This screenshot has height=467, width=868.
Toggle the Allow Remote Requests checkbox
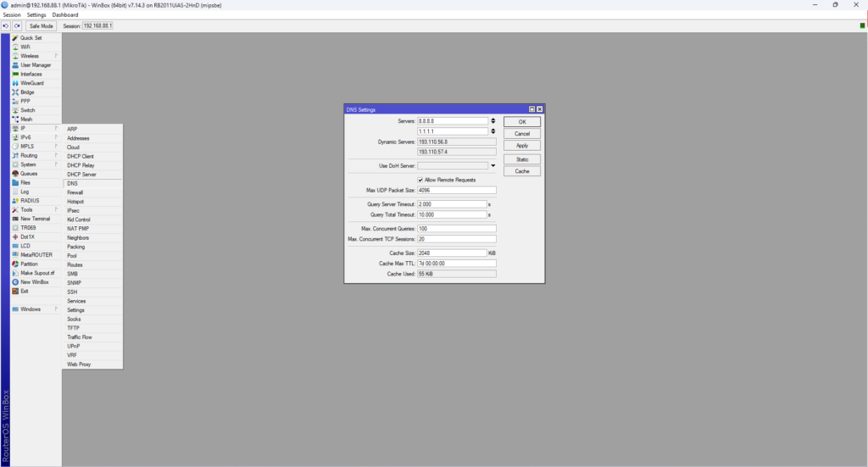(420, 180)
